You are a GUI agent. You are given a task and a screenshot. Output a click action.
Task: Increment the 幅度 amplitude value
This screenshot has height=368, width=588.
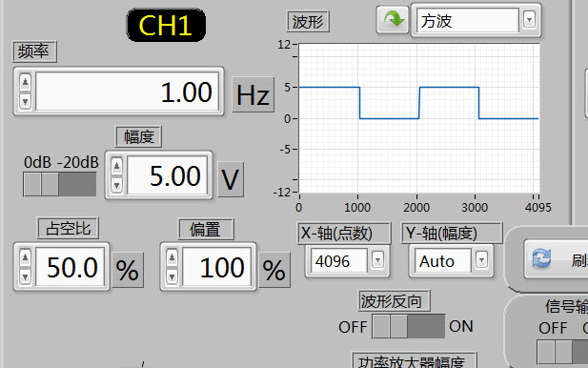[116, 166]
